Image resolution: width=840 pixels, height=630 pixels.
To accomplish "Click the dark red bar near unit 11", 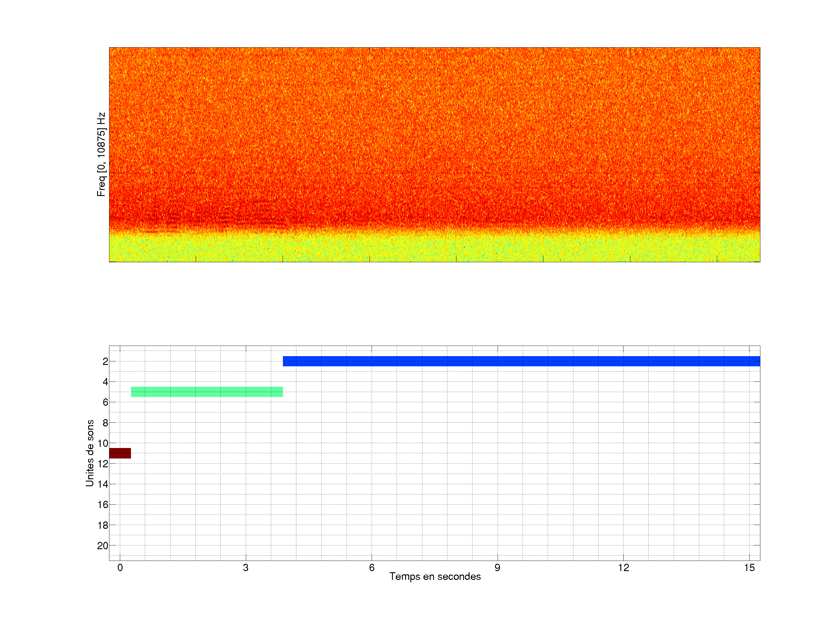I will pos(120,453).
